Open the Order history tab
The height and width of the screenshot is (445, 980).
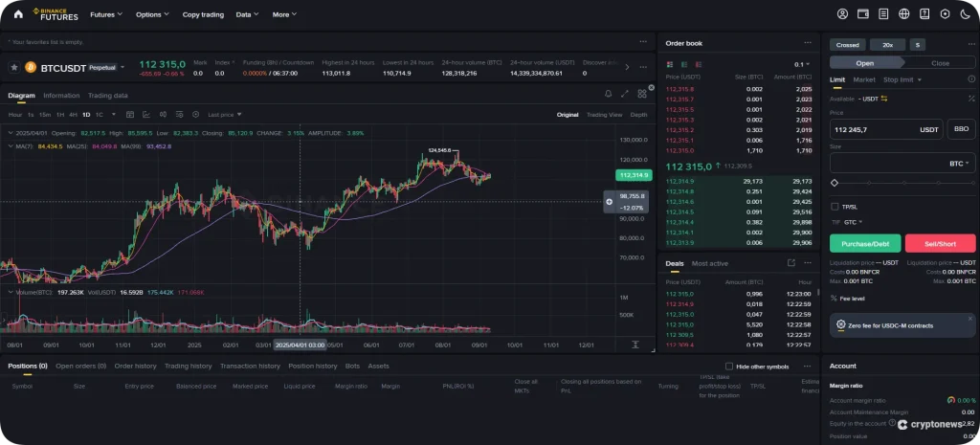[135, 366]
